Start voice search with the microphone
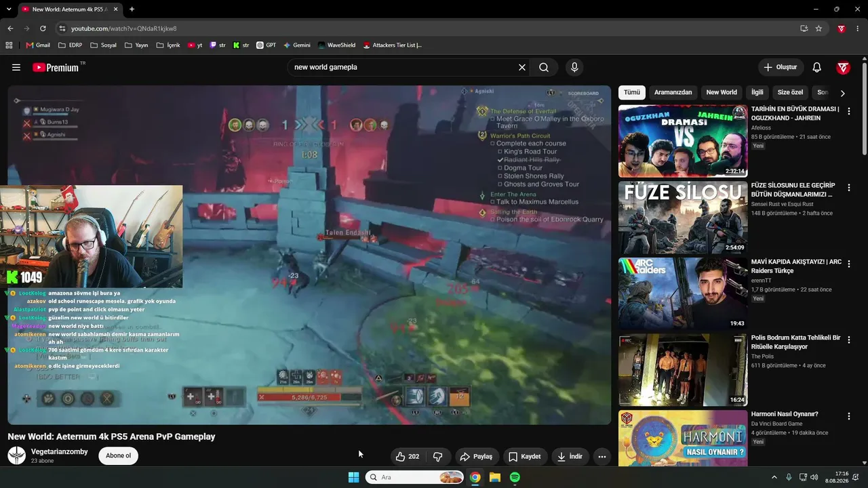The image size is (868, 488). point(574,67)
